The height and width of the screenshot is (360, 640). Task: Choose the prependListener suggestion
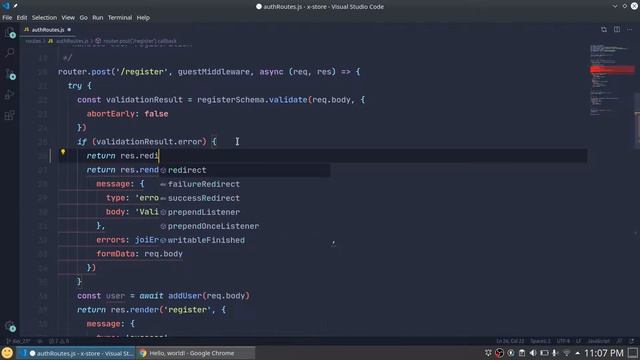coord(245,212)
